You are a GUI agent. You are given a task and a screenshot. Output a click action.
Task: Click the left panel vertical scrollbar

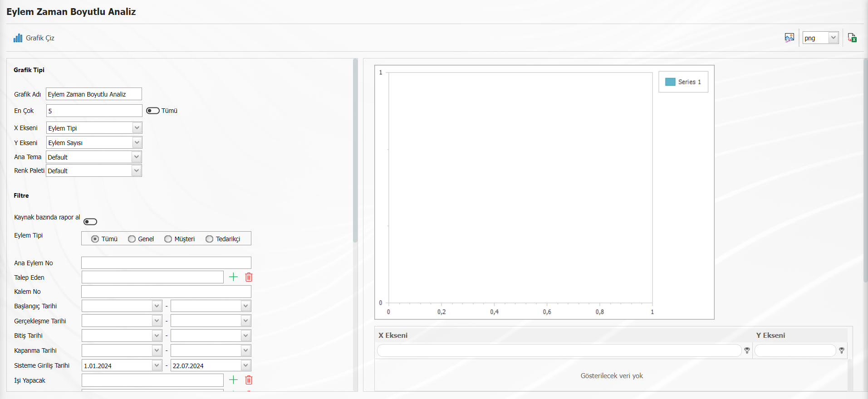(x=355, y=151)
